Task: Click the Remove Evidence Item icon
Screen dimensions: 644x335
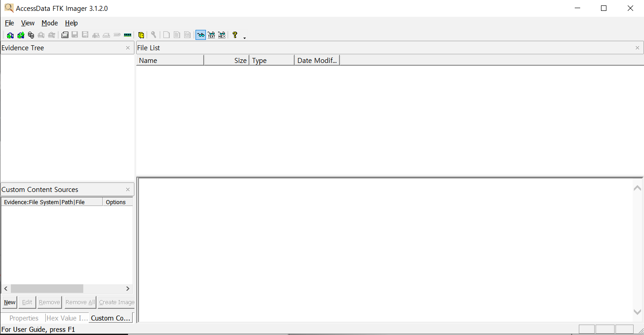Action: (x=41, y=35)
